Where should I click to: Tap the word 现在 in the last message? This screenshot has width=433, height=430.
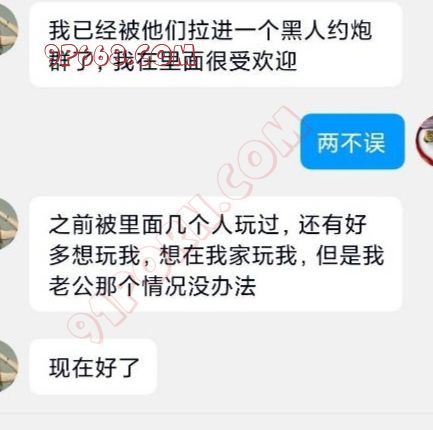coord(71,368)
